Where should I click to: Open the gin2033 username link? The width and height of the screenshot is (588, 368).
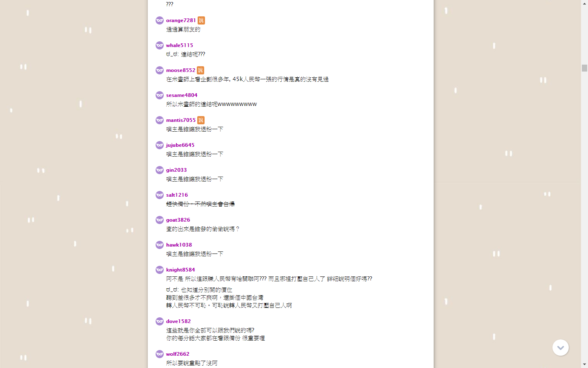176,170
